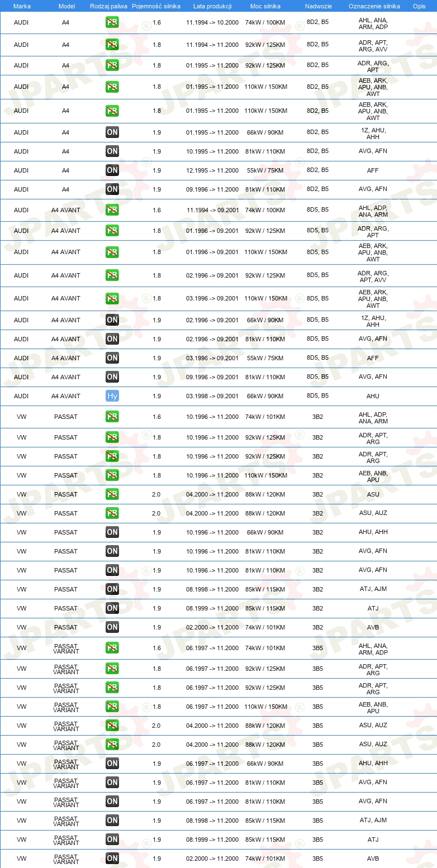Click petrol icon in A4 Avant row starting 02.1996 1.8
Viewport: 437px width, 868px height.
pyautogui.click(x=112, y=275)
